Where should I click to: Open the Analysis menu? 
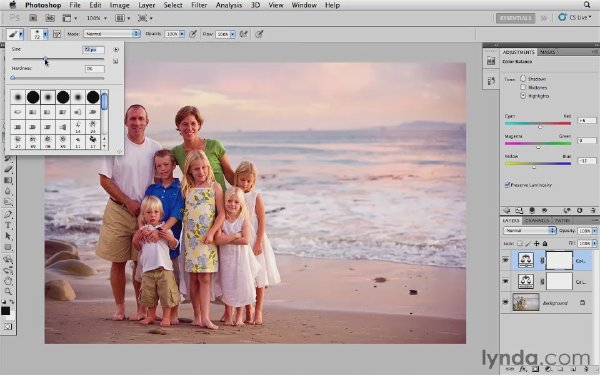tap(229, 5)
